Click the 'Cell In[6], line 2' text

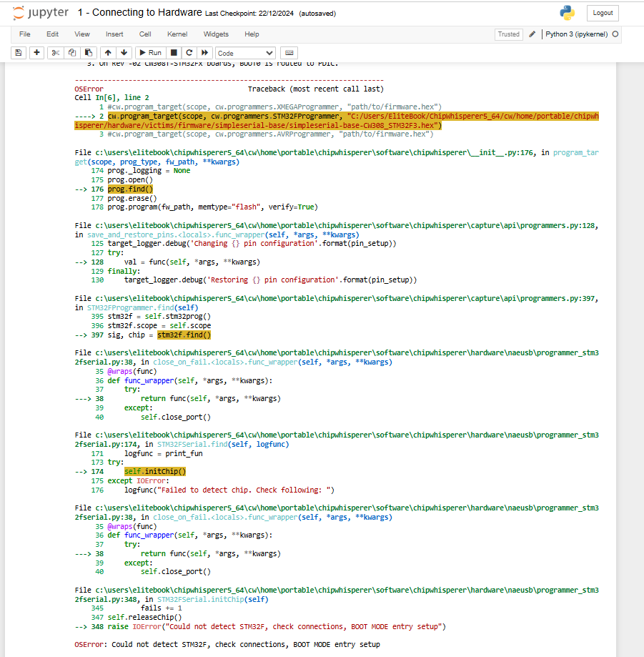point(112,98)
